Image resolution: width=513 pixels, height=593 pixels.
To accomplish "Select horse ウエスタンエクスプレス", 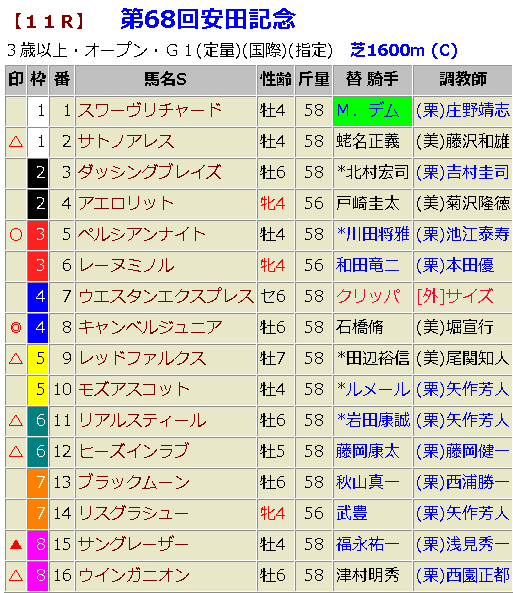I will [x=166, y=297].
